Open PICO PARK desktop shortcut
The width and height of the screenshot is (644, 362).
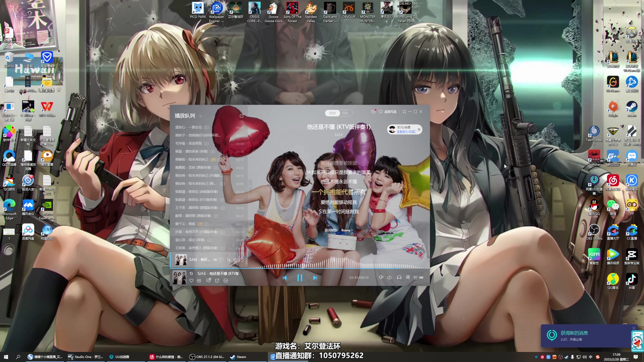click(198, 10)
